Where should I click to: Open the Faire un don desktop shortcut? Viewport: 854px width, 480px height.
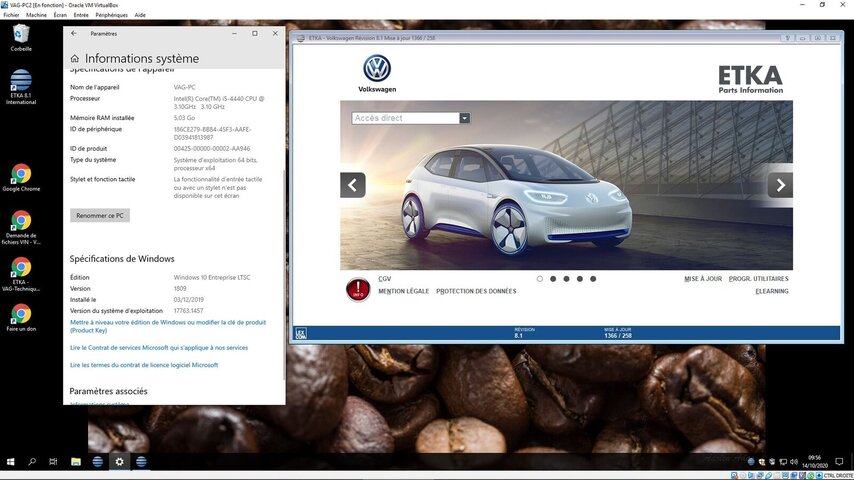click(21, 318)
